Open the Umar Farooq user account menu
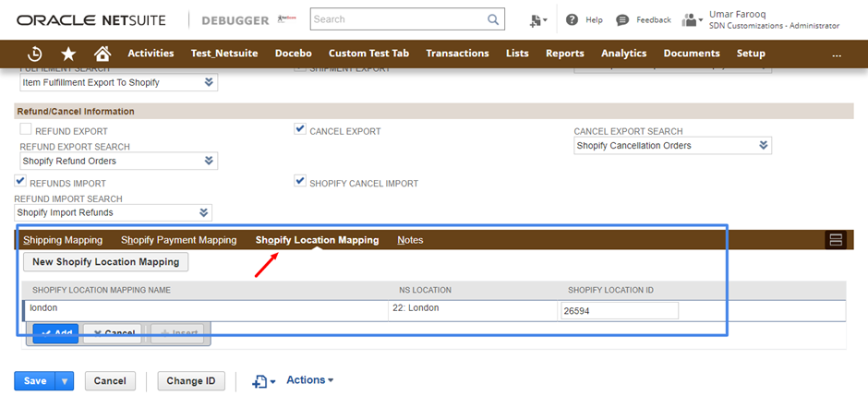The width and height of the screenshot is (868, 408). (774, 20)
